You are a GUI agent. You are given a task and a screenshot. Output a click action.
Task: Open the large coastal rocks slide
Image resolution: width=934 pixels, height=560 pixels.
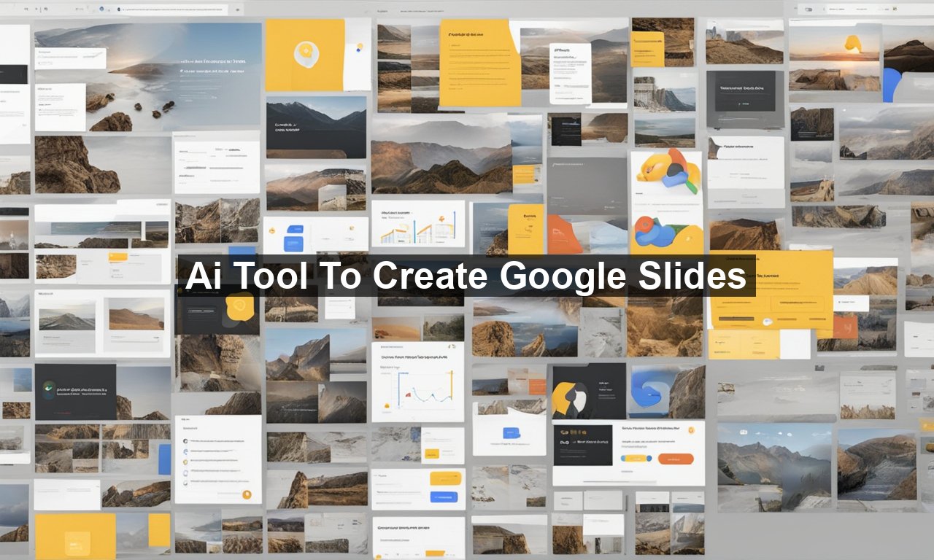coord(148,76)
